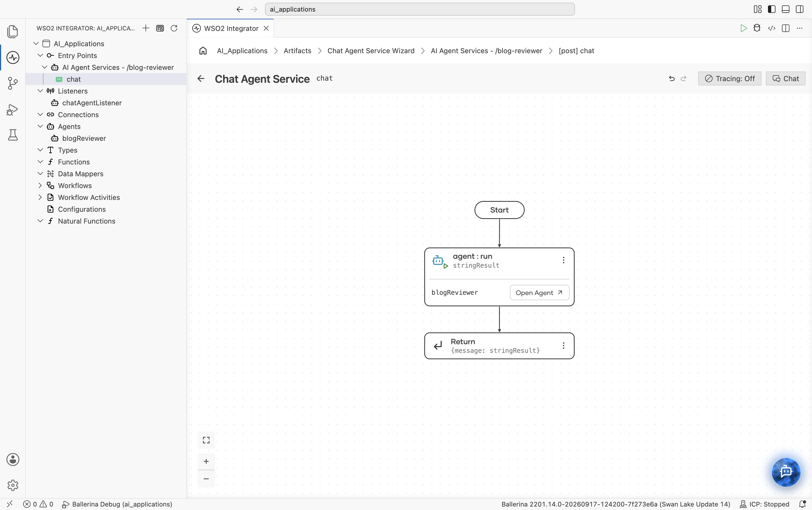Fit the diagram to screen

click(x=206, y=440)
